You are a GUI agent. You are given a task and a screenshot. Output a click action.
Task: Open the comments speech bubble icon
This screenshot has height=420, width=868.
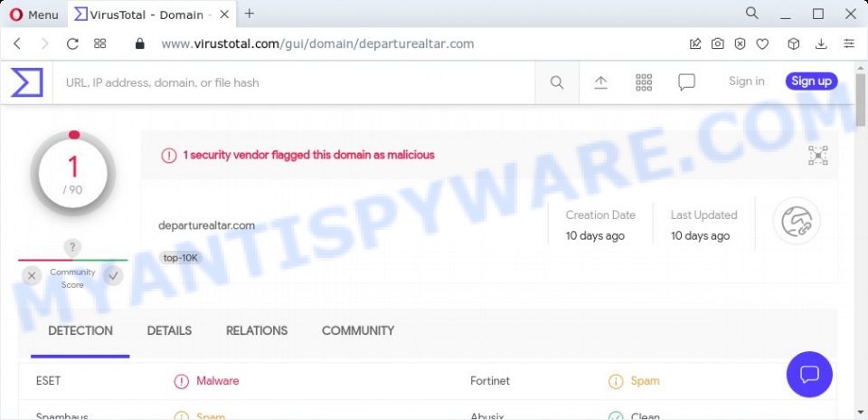tap(686, 82)
